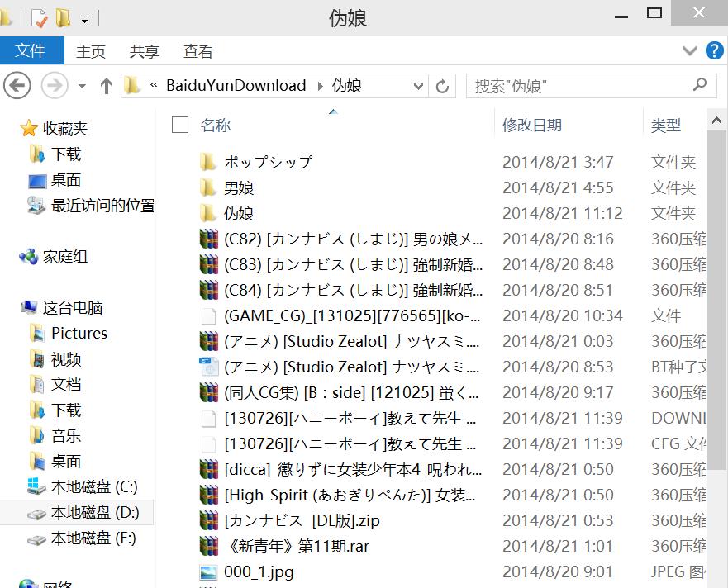Open 桌面 under 这台电脑
This screenshot has height=588, width=728.
pos(66,461)
